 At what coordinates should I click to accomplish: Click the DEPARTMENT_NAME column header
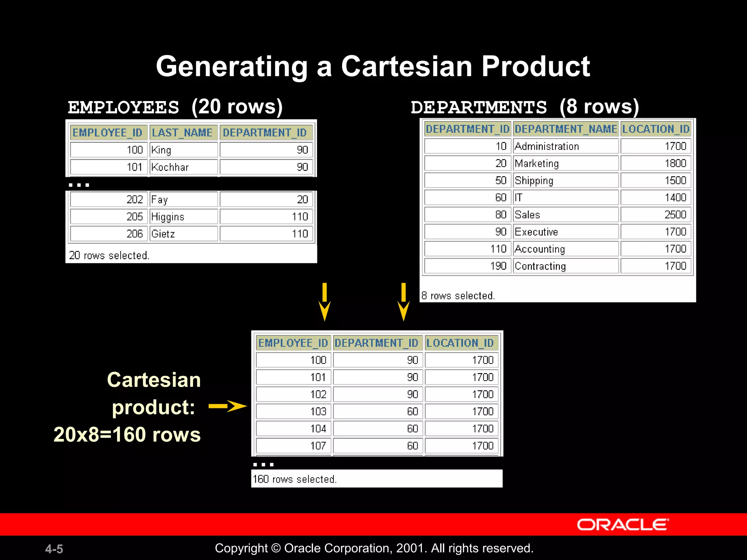(566, 129)
